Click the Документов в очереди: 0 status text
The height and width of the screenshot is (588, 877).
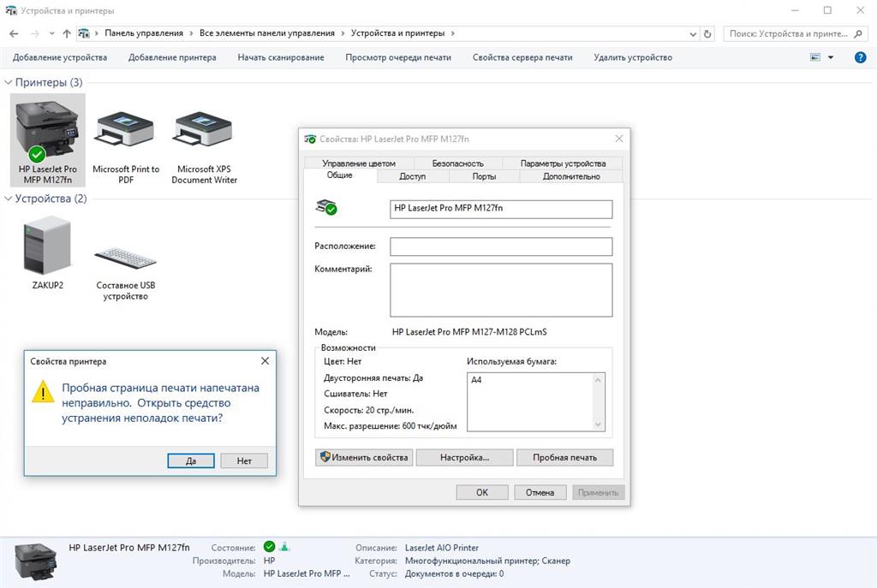(454, 573)
